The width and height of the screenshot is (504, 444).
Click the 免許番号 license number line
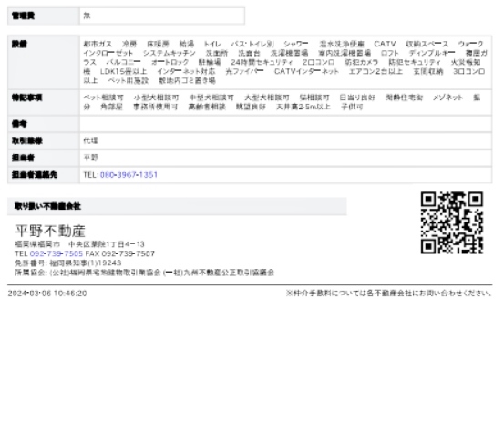click(x=68, y=263)
